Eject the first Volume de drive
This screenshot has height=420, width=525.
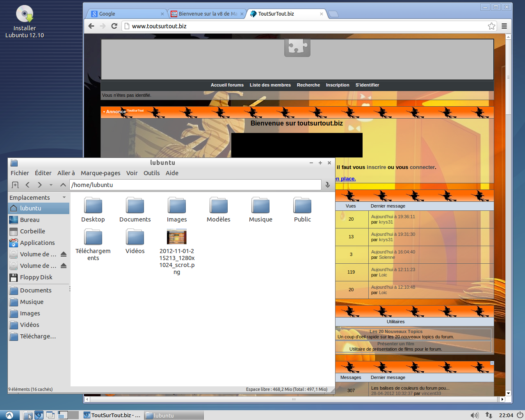pyautogui.click(x=64, y=254)
